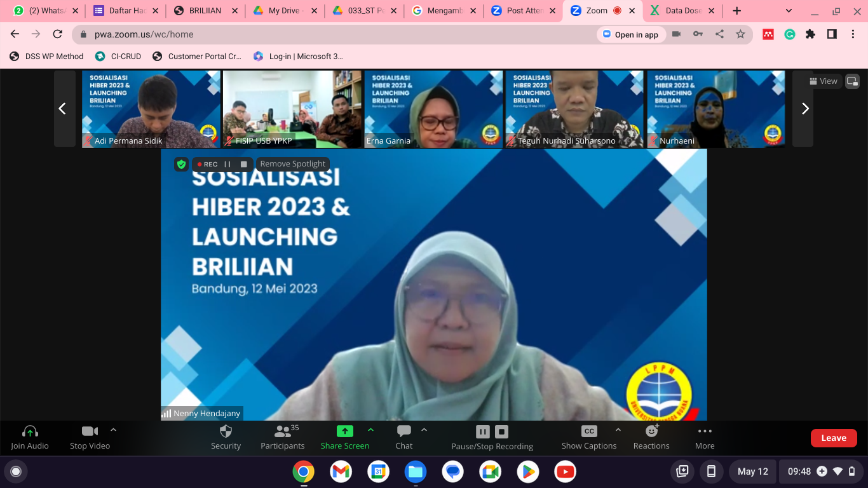
Task: Launch YouTube from the shelf
Action: point(565,471)
